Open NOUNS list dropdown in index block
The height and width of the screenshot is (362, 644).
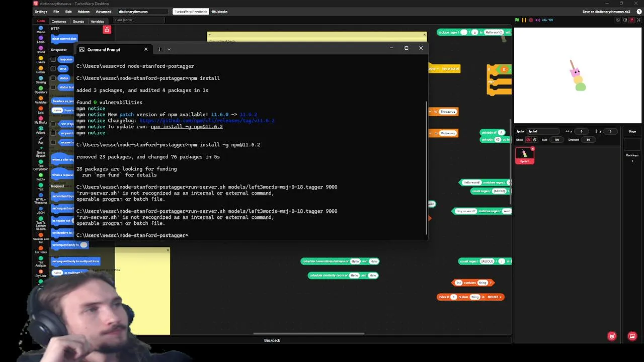coord(494,297)
